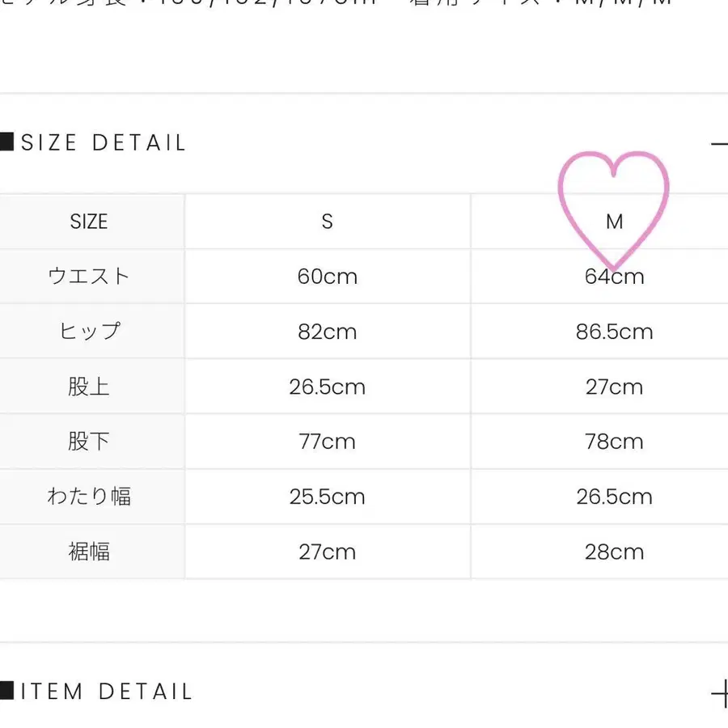Viewport: 728px width, 728px height.
Task: Click the 82cm hip value for size S
Action: tap(327, 332)
